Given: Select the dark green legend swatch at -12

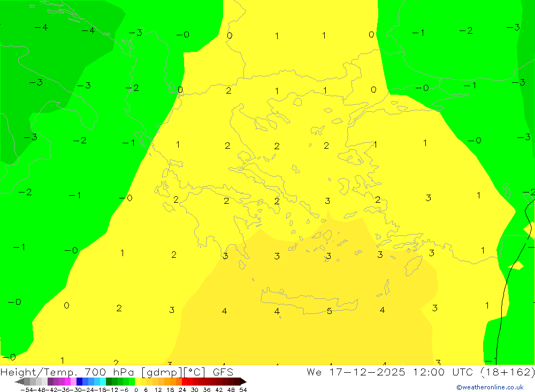Looking at the screenshot, I should [109, 381].
